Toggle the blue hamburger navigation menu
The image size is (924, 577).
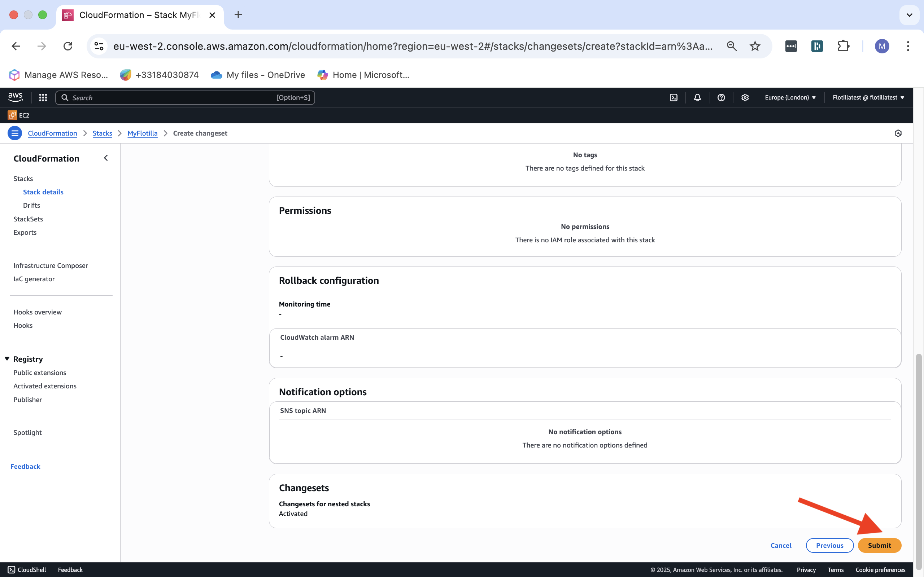click(x=14, y=133)
